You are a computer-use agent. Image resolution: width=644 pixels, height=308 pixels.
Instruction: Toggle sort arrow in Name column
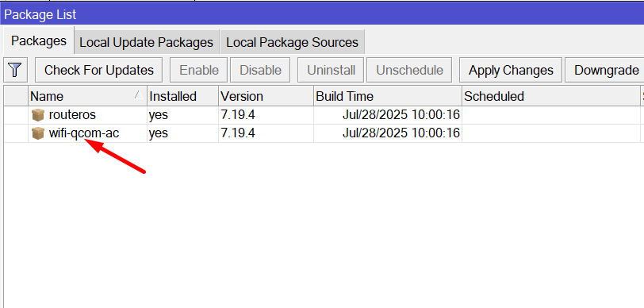[x=139, y=95]
